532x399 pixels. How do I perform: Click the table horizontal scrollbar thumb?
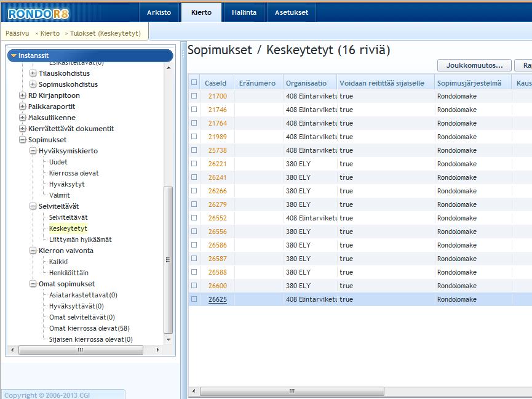pos(292,391)
